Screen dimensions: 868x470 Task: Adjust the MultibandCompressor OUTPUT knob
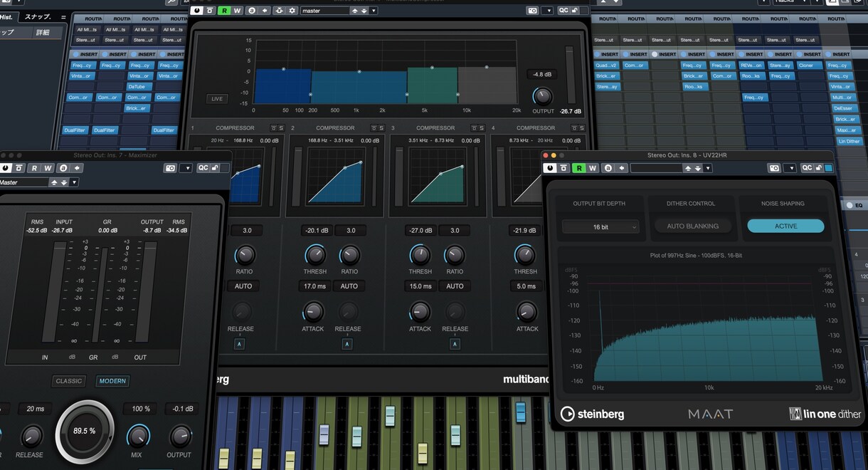coord(543,96)
